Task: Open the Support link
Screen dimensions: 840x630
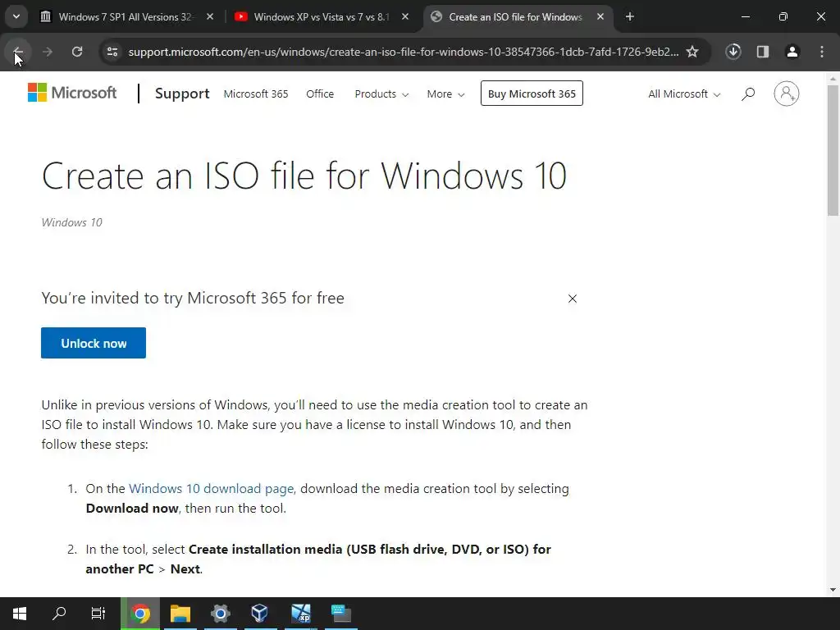Action: point(182,94)
